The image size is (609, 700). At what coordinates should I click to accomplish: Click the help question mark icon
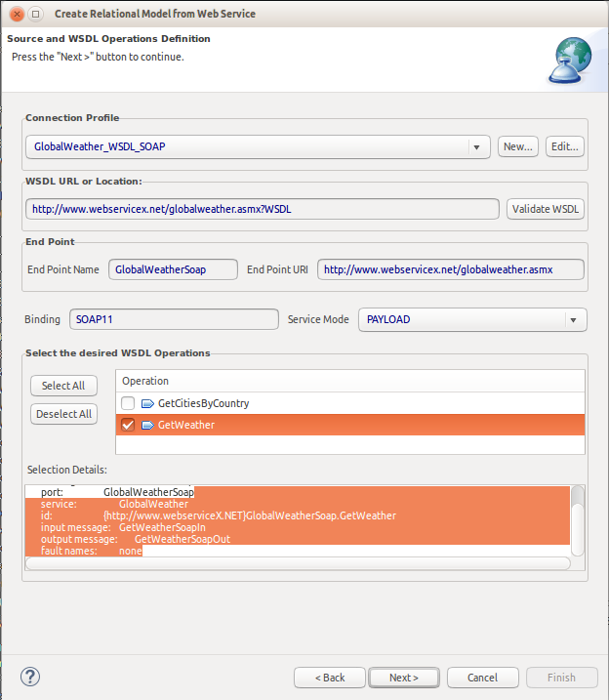click(x=29, y=677)
